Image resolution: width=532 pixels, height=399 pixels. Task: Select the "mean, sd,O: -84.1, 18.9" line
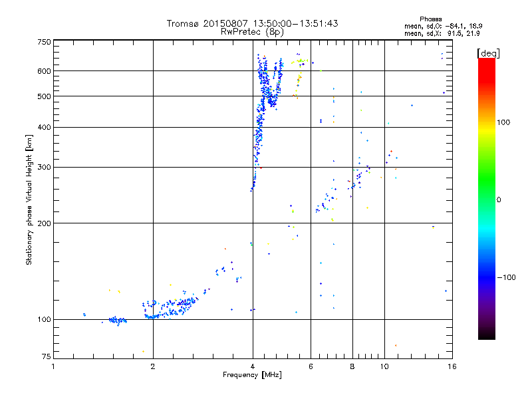pyautogui.click(x=443, y=26)
